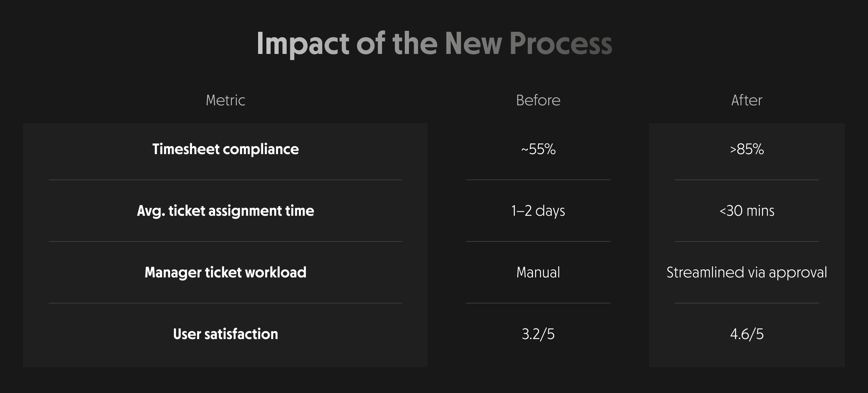Select the Timesheet compliance row label

pos(225,149)
